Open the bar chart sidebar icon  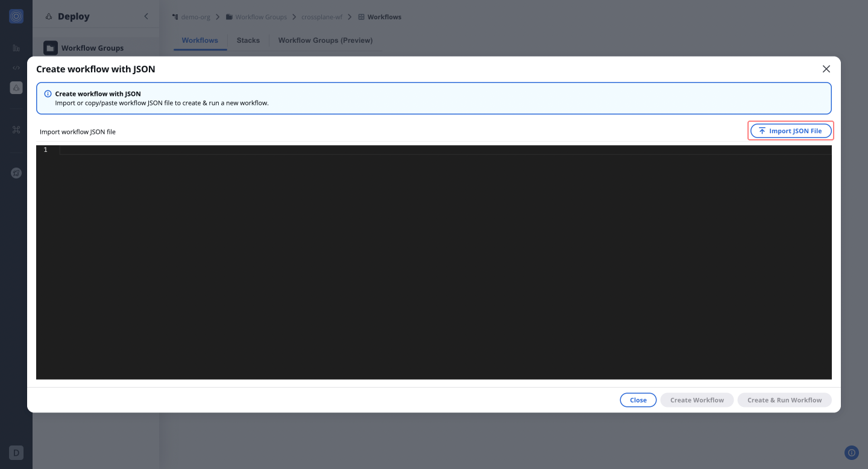(16, 48)
